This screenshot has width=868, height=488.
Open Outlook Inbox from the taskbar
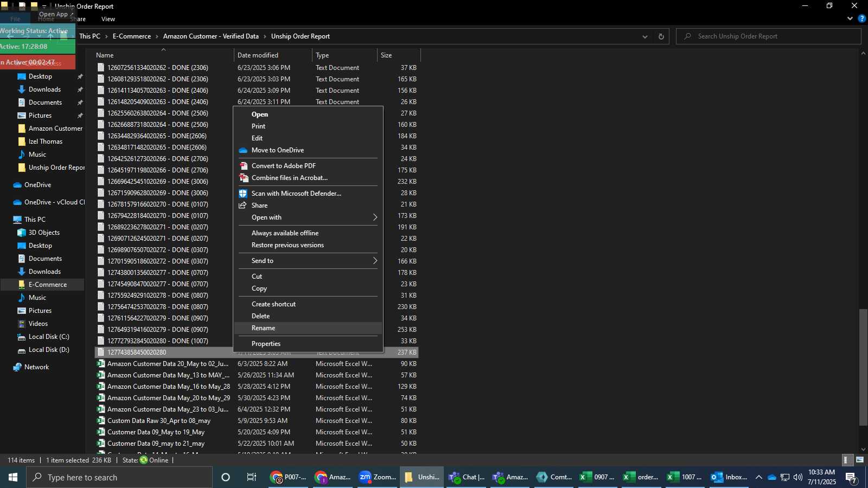[x=729, y=477]
